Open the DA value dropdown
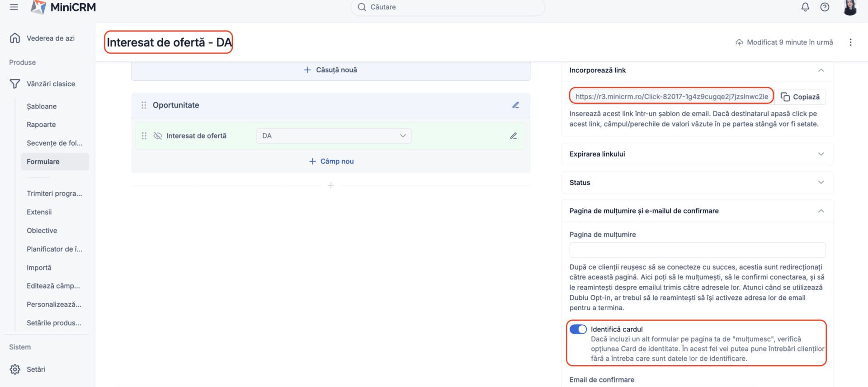The image size is (868, 387). pos(334,136)
